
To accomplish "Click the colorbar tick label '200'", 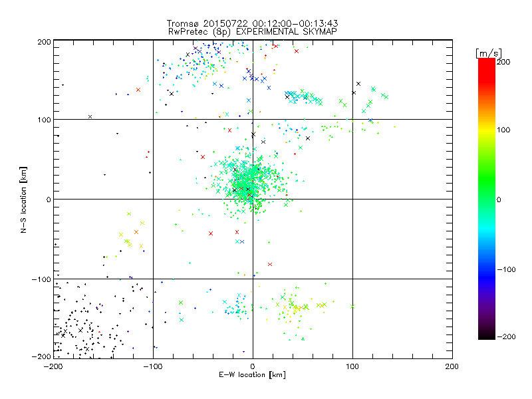I will tap(503, 62).
